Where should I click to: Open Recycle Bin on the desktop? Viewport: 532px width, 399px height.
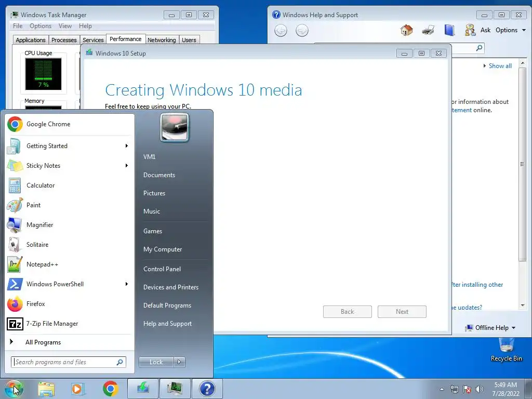point(506,350)
